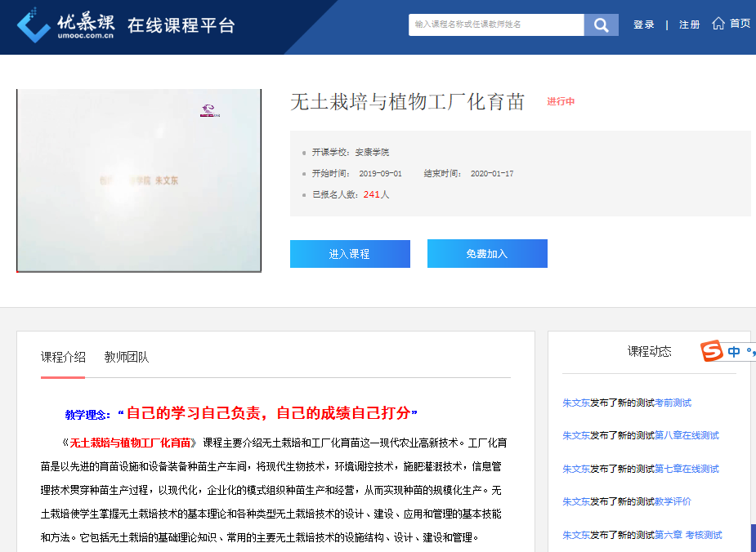Click the umooc logo icon

pyautogui.click(x=34, y=24)
